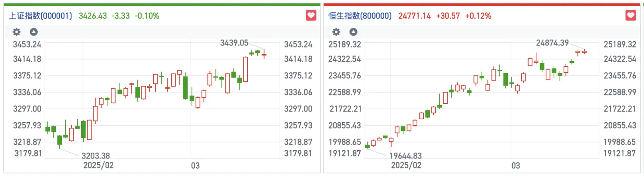Click the 恒生指数 latest price 24771.14
Screen dimensions: 644x176
click(414, 16)
